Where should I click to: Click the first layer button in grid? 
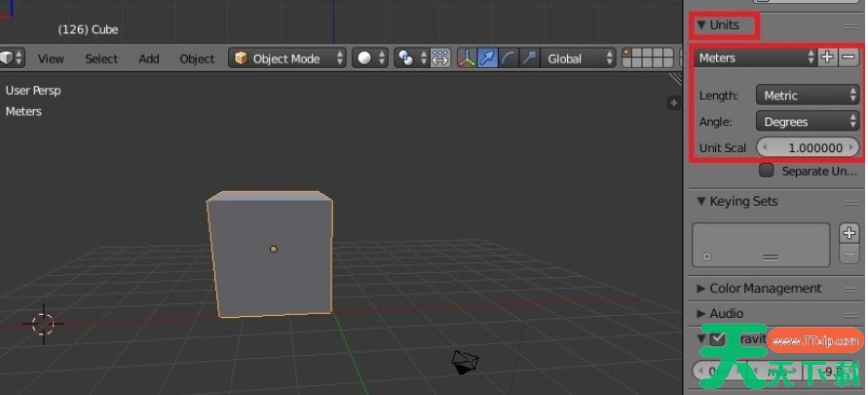pyautogui.click(x=627, y=54)
